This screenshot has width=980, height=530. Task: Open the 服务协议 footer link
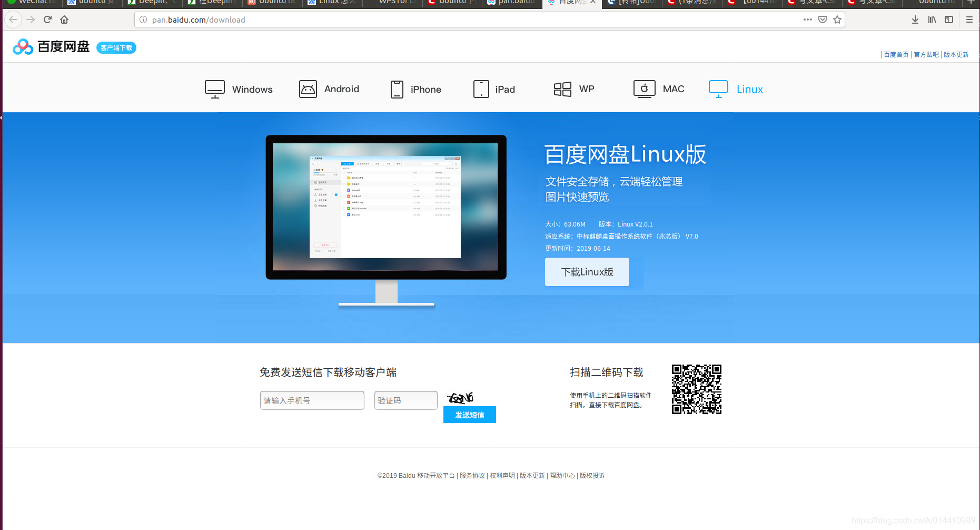coord(472,476)
